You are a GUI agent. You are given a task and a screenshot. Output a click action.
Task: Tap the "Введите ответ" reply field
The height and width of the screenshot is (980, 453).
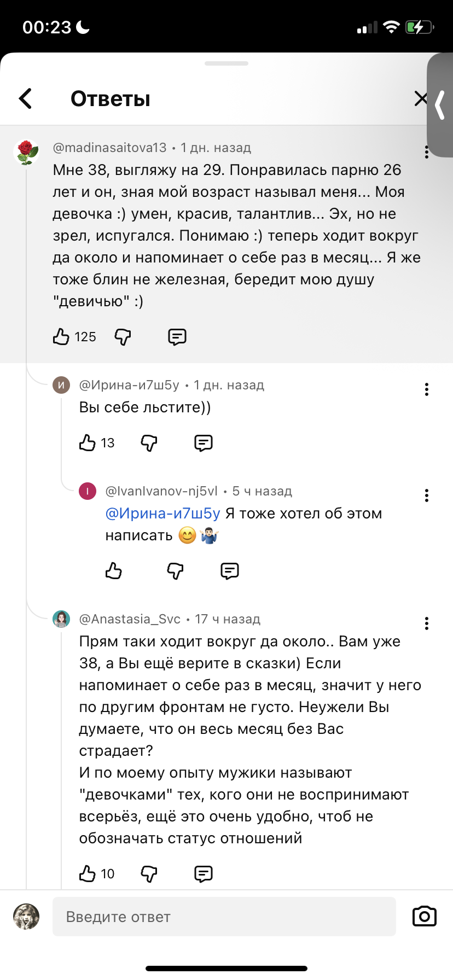click(x=224, y=917)
